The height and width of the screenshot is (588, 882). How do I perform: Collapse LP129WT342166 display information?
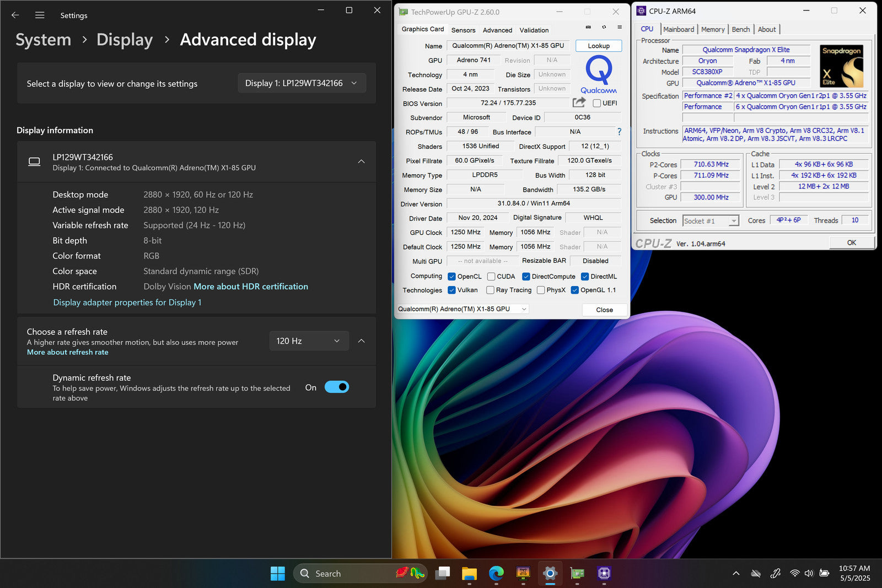pos(361,161)
